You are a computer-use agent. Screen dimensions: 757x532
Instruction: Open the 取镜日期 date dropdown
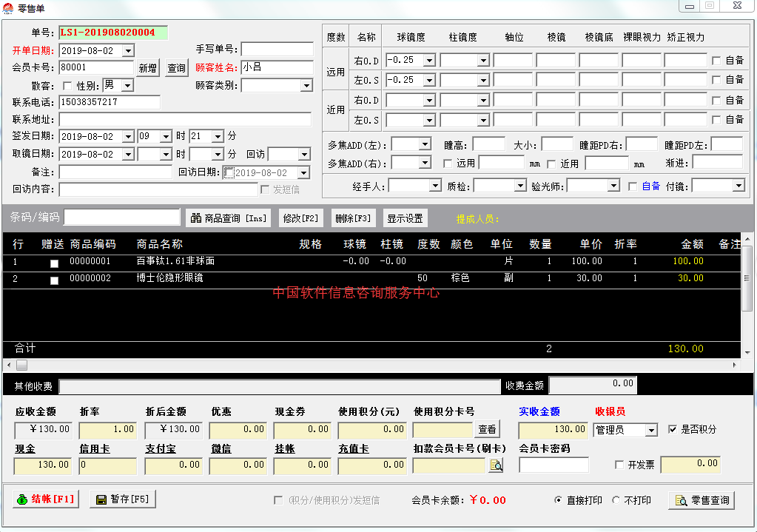tap(128, 155)
